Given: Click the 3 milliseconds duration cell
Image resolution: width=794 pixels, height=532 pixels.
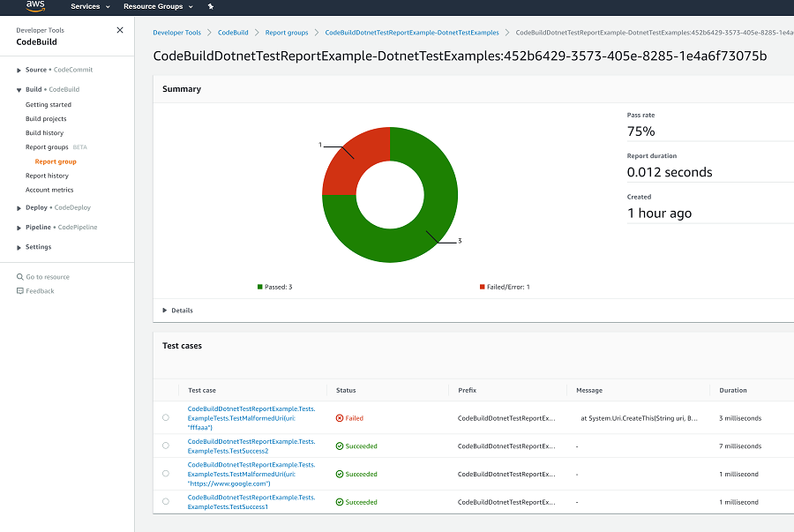Looking at the screenshot, I should tap(740, 418).
